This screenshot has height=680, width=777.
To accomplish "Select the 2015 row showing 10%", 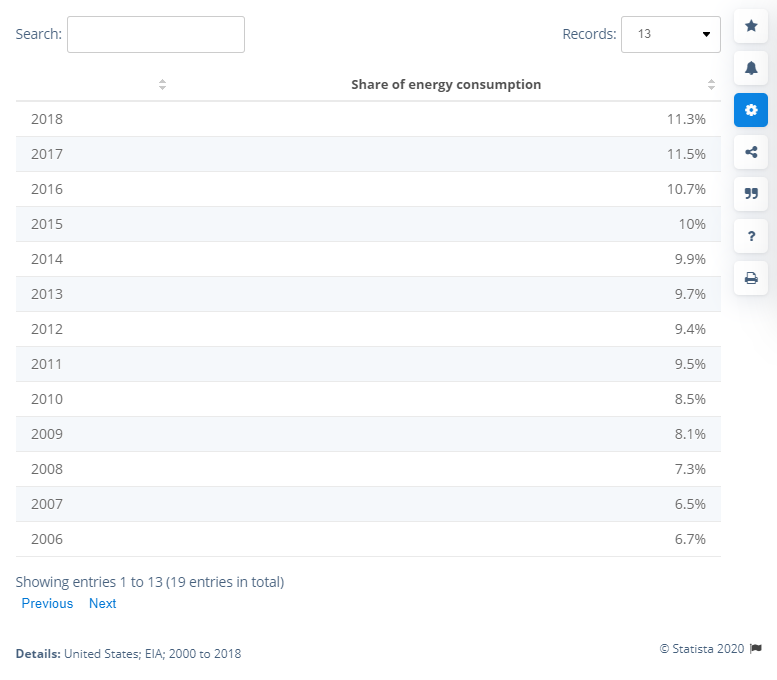I will tap(367, 224).
